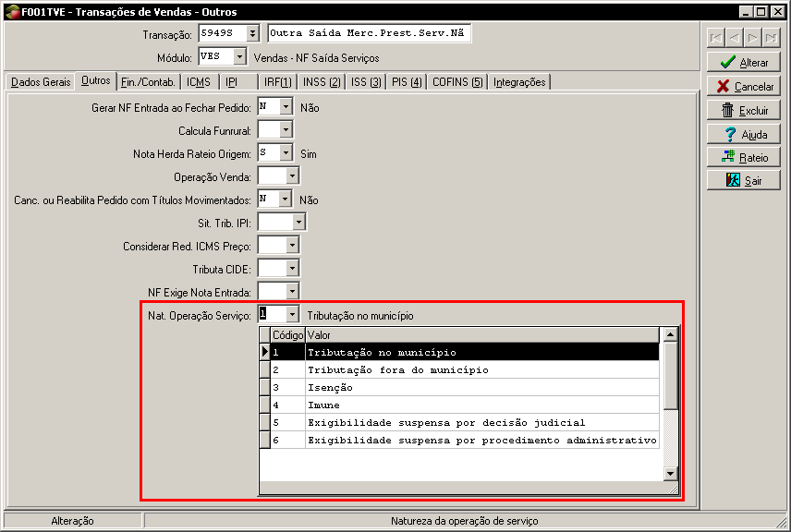Click the Transação code field 5949S
Screen dimensions: 791x532
223,33
